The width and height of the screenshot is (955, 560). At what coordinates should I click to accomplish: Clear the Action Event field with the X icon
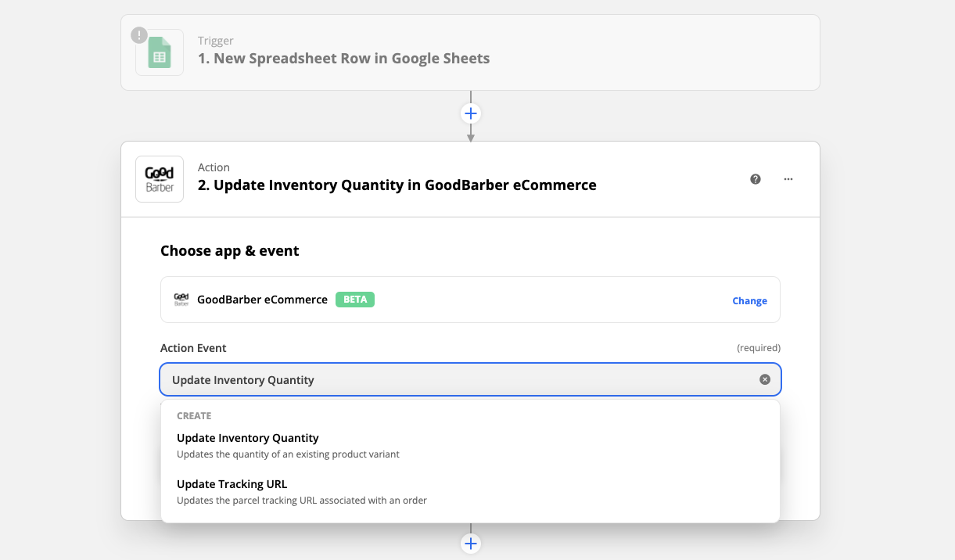tap(765, 379)
